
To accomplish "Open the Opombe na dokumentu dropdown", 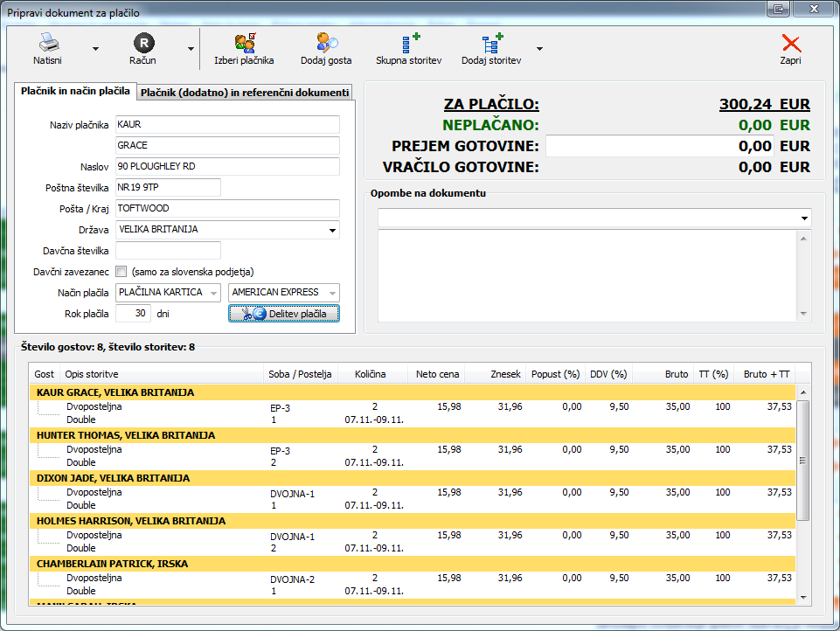I will (x=803, y=218).
